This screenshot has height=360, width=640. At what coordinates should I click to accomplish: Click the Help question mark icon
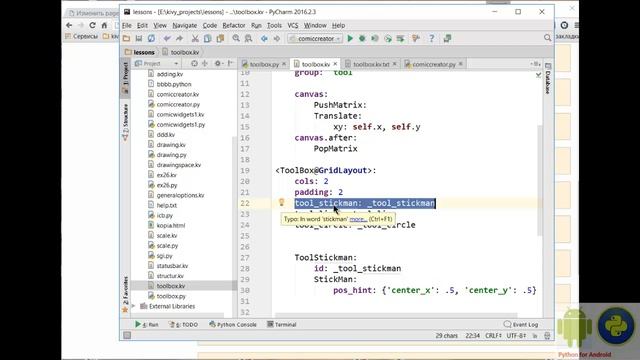click(x=431, y=38)
